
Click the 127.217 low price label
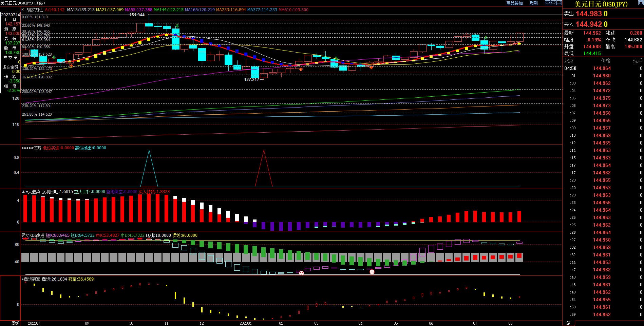(251, 80)
